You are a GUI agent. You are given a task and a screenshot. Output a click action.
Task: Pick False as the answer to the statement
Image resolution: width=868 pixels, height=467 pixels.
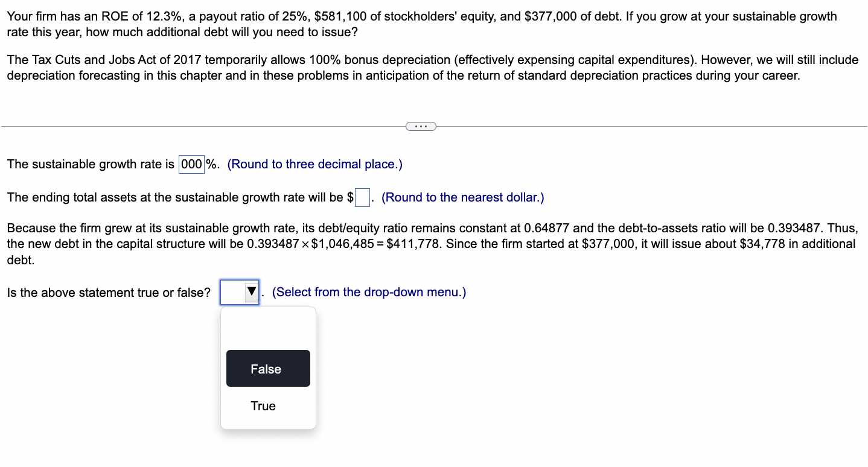(267, 368)
